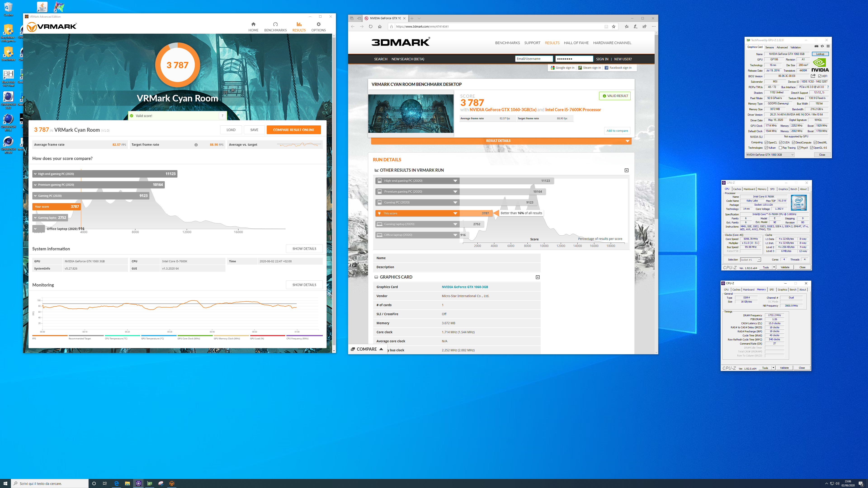Open VRMark Options gear icon

click(318, 24)
